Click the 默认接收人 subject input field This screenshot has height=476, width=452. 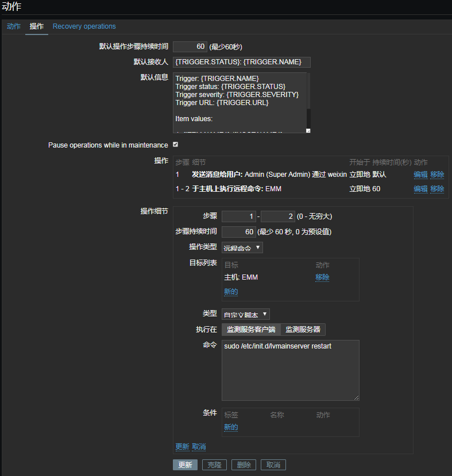coord(242,62)
